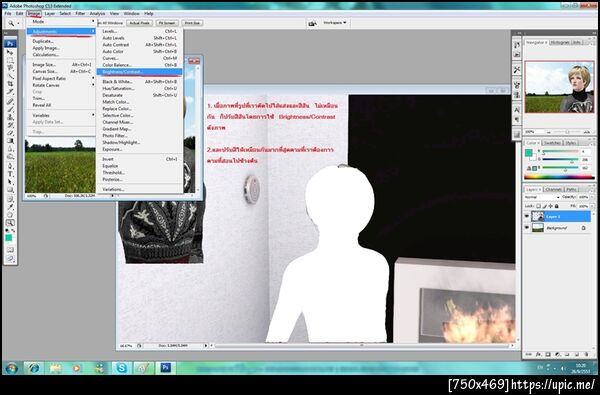
Task: Open the Filter menu
Action: click(80, 13)
